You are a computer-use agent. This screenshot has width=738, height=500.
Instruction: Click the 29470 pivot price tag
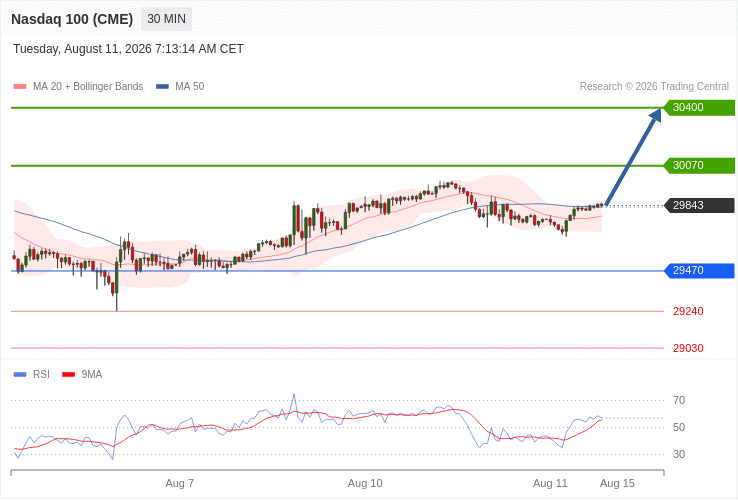(x=699, y=270)
